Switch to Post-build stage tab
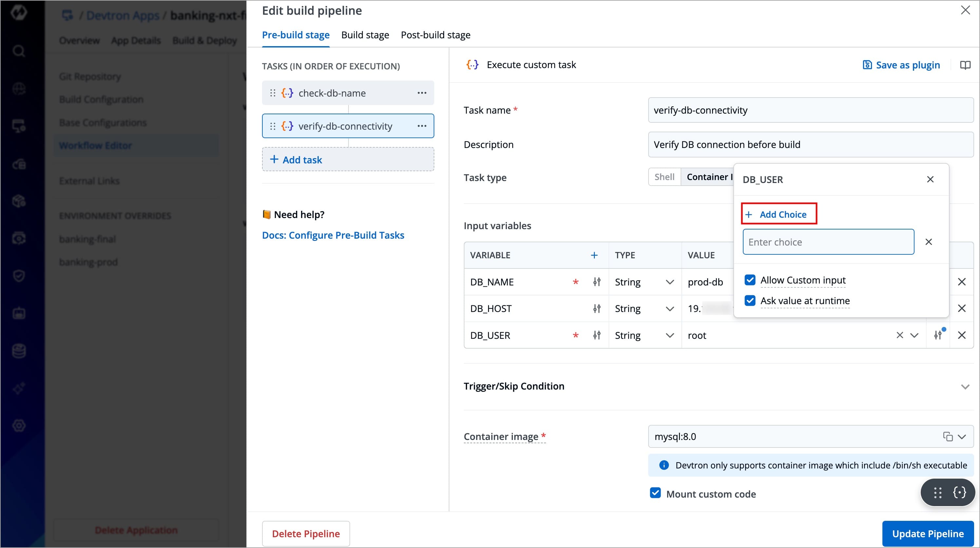The width and height of the screenshot is (980, 548). click(435, 35)
